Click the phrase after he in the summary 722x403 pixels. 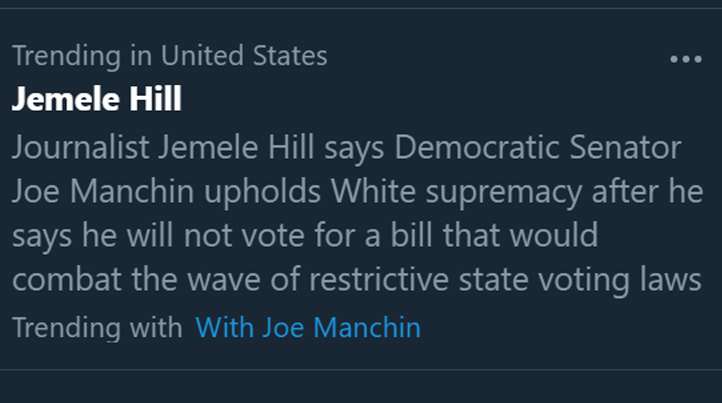[646, 193]
